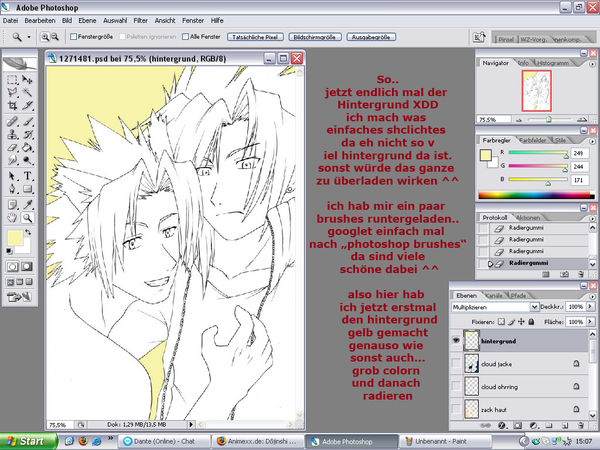
Task: Open the Ebene menu
Action: tap(87, 21)
